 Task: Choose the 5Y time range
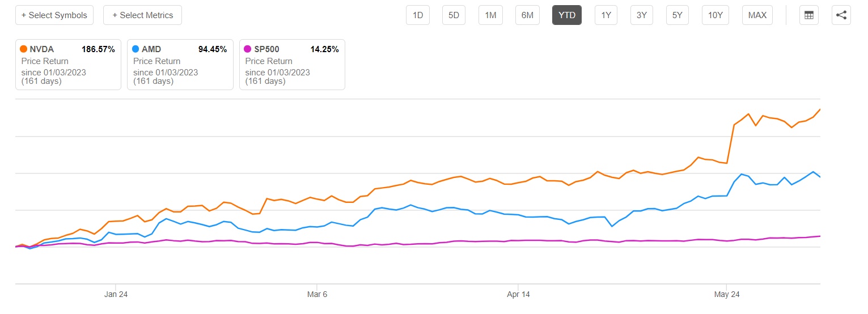coord(678,15)
